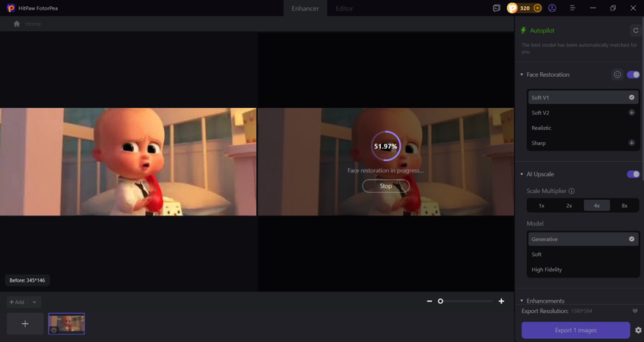Click the zoom slider handle
Screen dimensions: 644x342
440,302
